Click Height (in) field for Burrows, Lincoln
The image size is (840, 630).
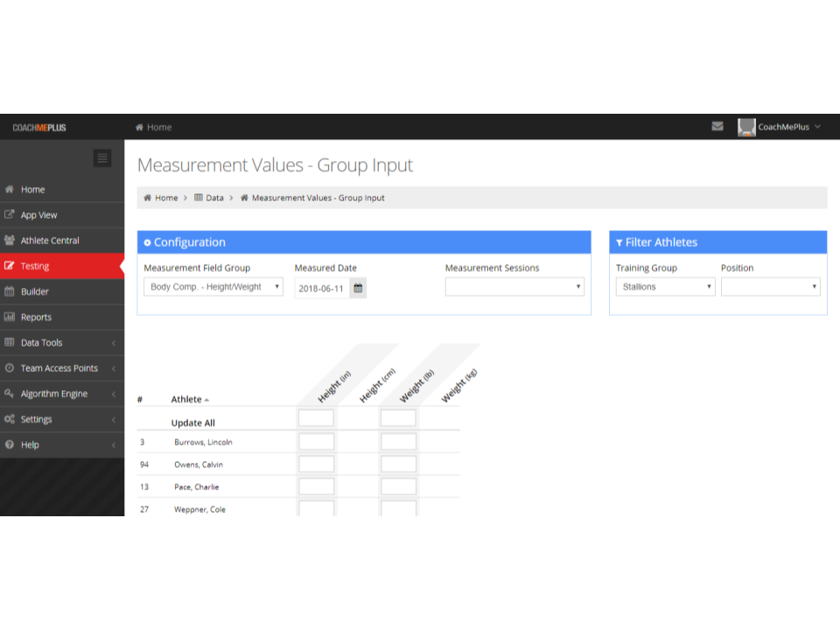click(316, 441)
